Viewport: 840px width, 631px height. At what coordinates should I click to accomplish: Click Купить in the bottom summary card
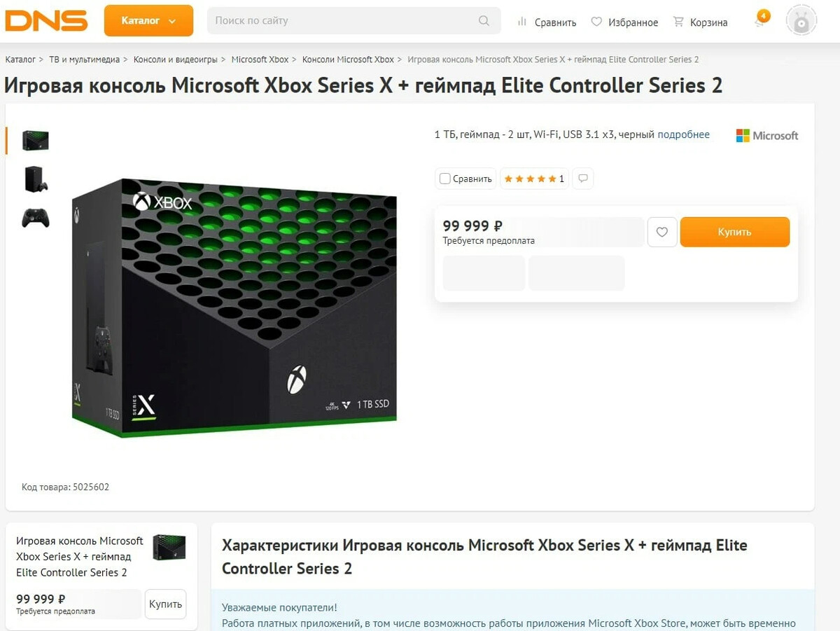165,604
